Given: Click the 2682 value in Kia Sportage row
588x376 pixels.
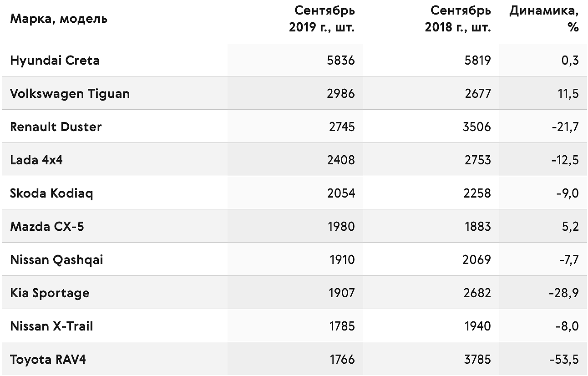Looking at the screenshot, I should (477, 293).
